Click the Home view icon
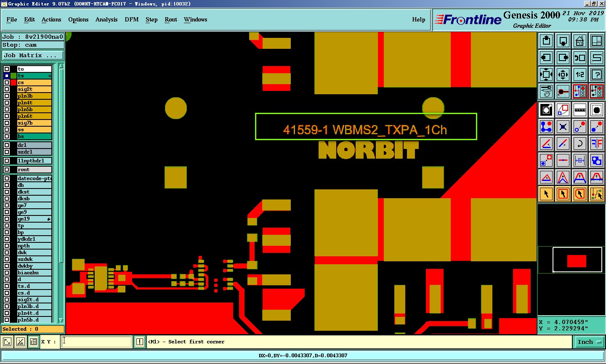 point(580,41)
